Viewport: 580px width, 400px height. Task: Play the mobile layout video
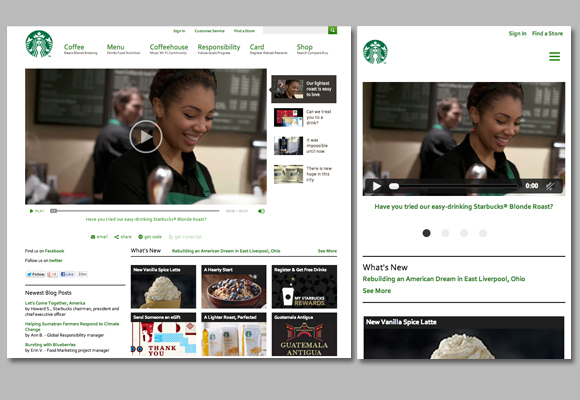[x=377, y=186]
